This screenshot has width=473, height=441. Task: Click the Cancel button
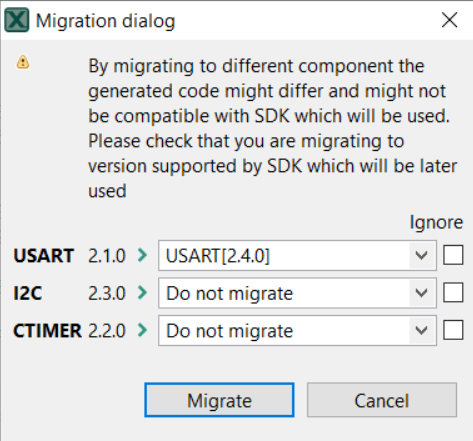[382, 400]
